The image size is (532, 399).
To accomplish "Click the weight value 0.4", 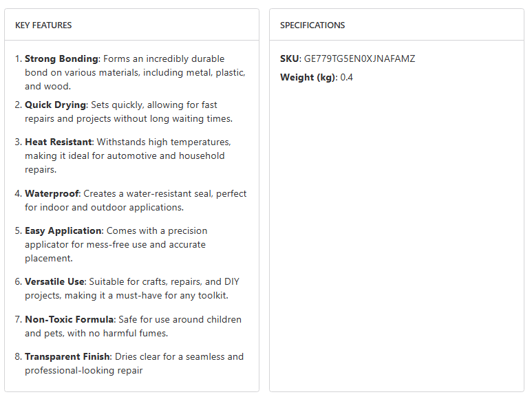I will (346, 78).
